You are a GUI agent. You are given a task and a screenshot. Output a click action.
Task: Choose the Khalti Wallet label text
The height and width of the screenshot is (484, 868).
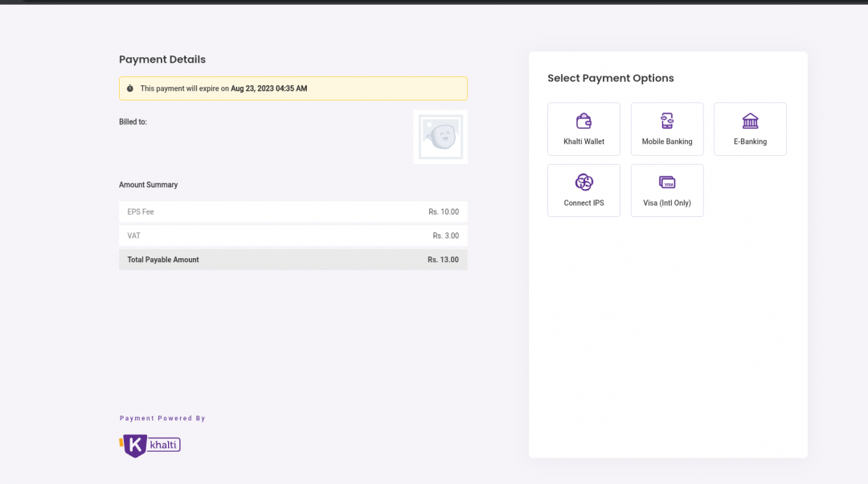(x=583, y=142)
